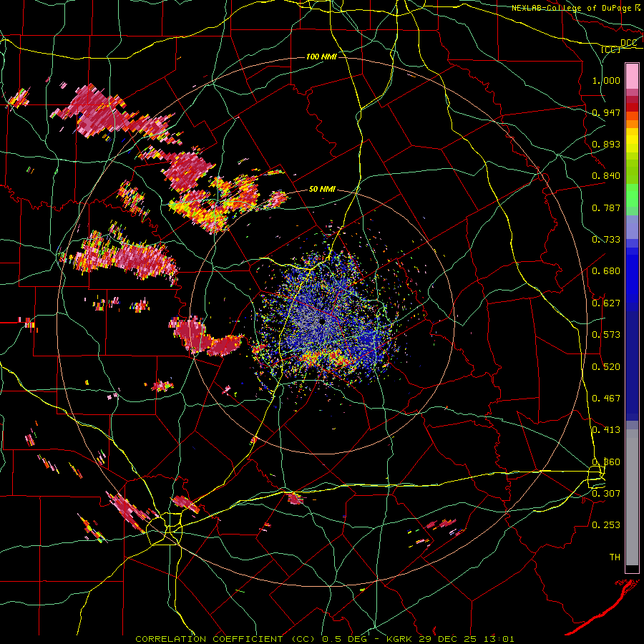The height and width of the screenshot is (644, 644).
Task: Click the 0.947 scale value
Action: click(x=606, y=112)
